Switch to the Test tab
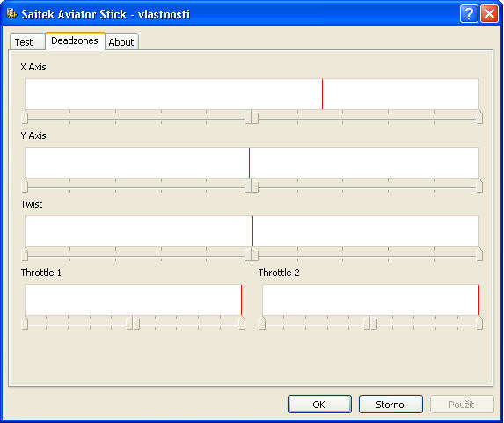 point(27,42)
